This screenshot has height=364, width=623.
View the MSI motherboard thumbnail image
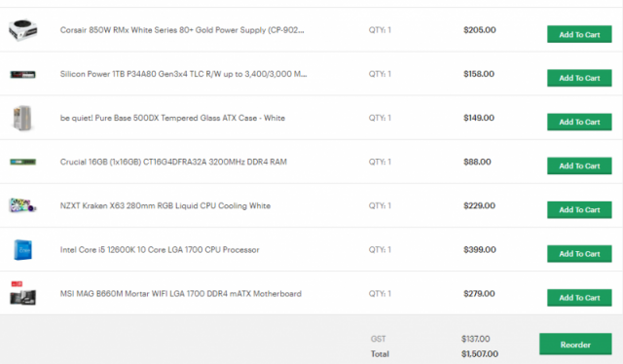point(22,293)
